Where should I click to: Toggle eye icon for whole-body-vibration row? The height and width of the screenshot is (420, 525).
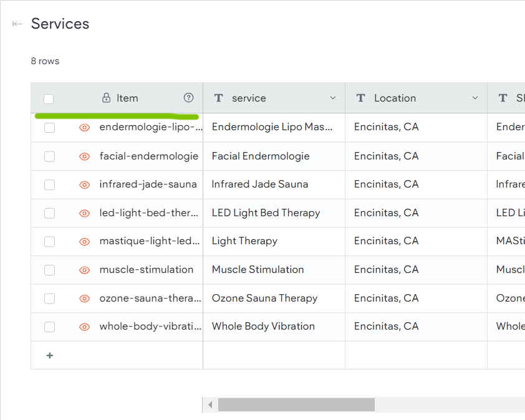click(x=85, y=327)
